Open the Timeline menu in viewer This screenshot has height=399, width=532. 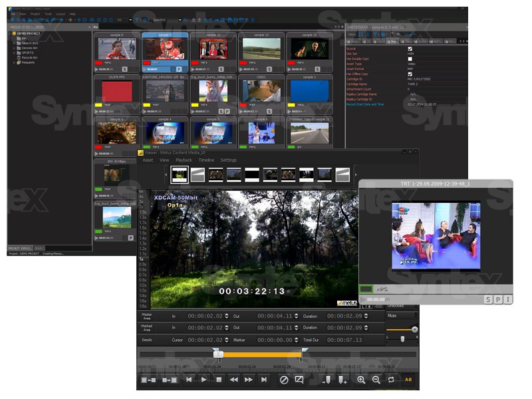tap(206, 160)
